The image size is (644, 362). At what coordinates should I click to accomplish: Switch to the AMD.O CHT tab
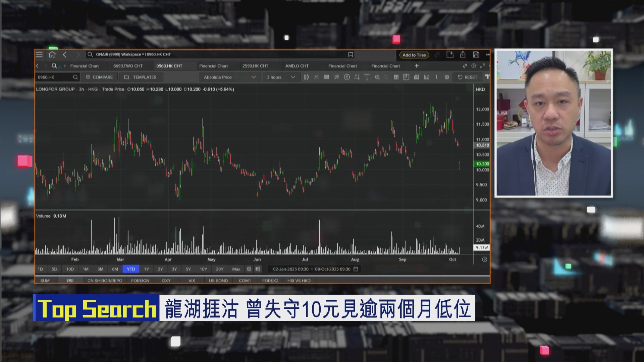pos(297,66)
